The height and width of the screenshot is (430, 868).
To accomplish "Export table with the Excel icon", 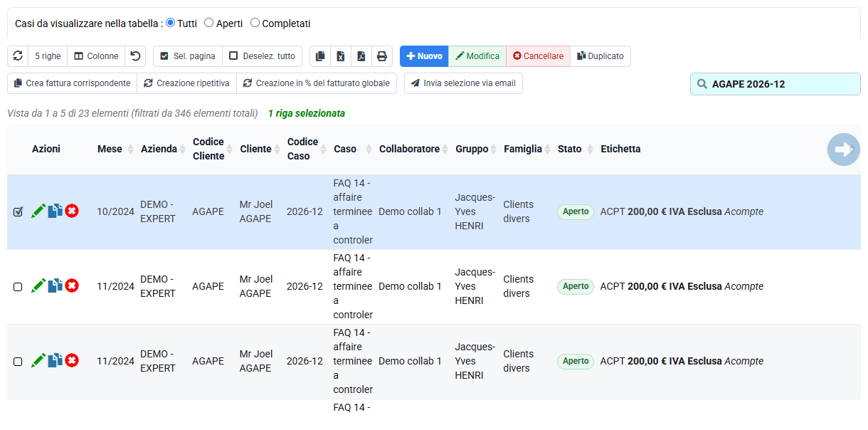I will pyautogui.click(x=341, y=56).
